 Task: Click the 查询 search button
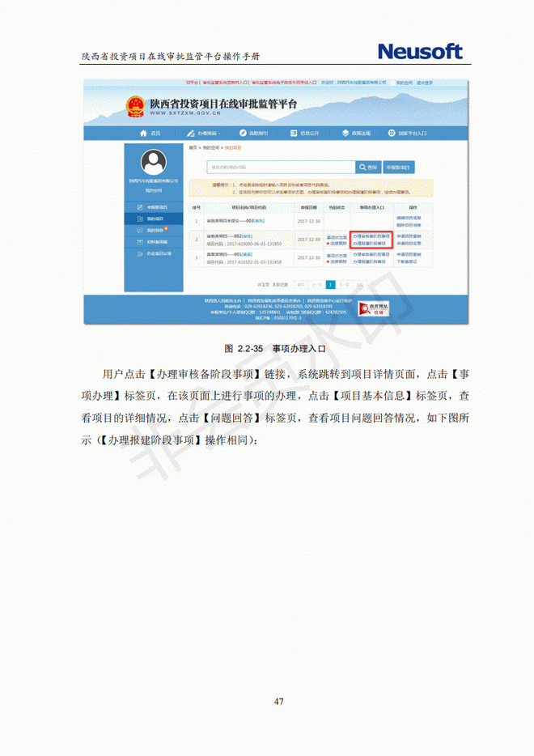tap(368, 168)
